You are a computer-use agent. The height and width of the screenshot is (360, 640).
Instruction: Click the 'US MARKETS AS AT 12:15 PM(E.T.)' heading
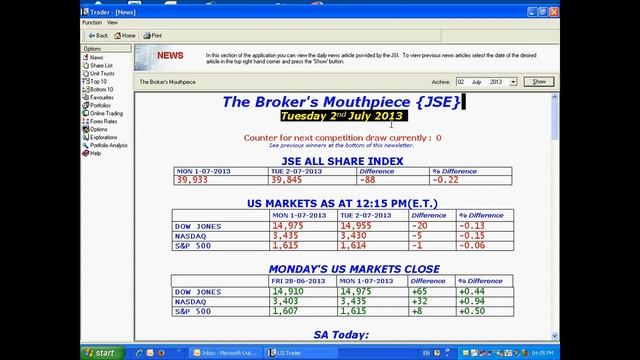pyautogui.click(x=342, y=204)
